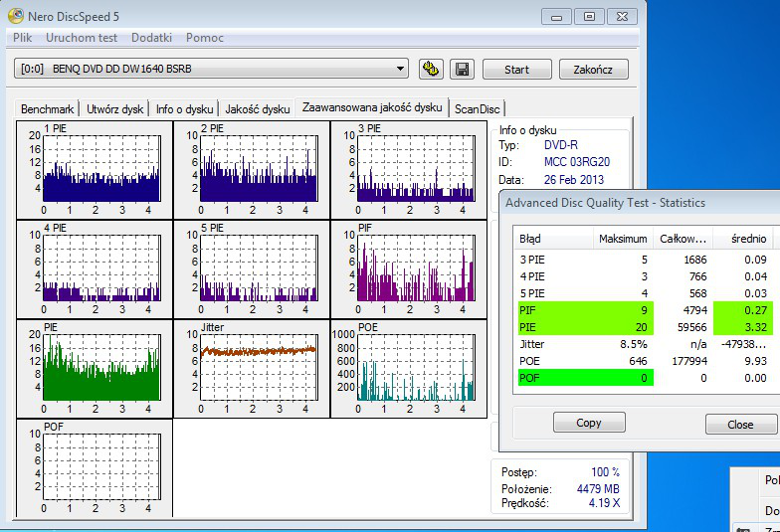
Task: Open the Pomoc menu
Action: 205,38
